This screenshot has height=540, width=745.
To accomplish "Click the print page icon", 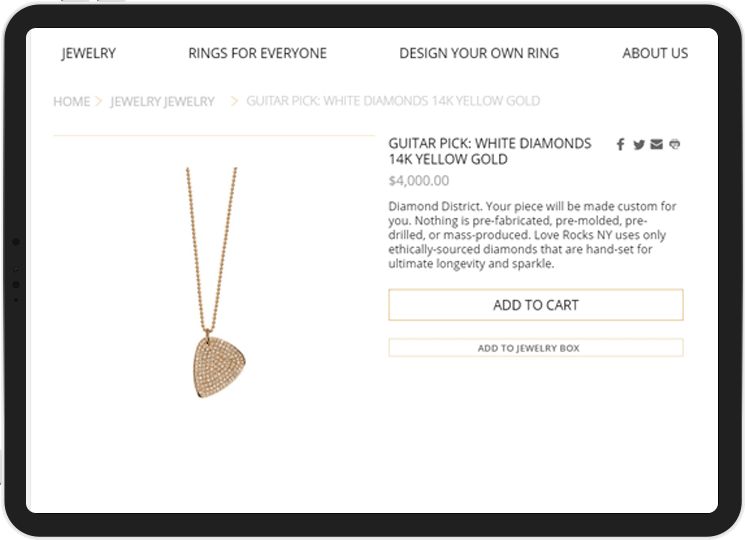I will click(675, 145).
